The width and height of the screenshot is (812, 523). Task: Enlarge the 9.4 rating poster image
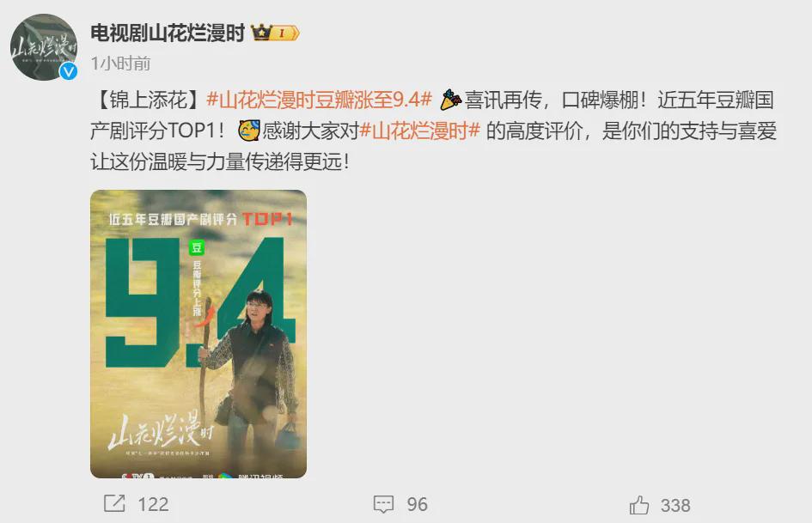[198, 334]
